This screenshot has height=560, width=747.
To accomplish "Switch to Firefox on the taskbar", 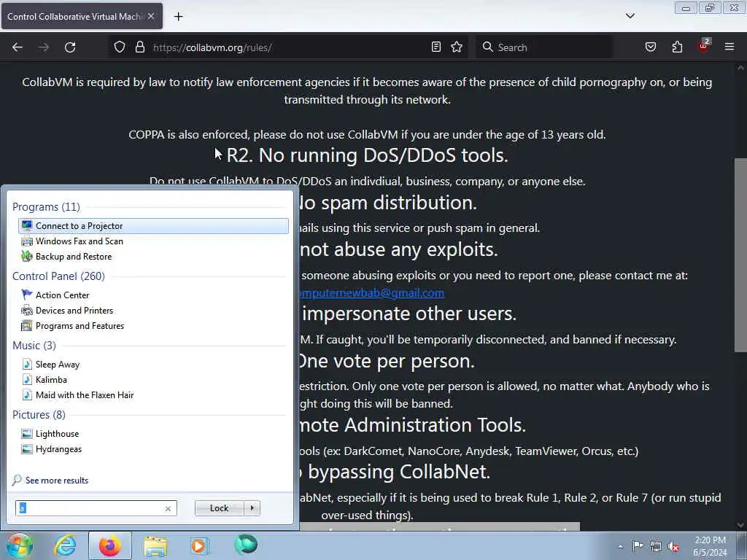I will pyautogui.click(x=110, y=545).
